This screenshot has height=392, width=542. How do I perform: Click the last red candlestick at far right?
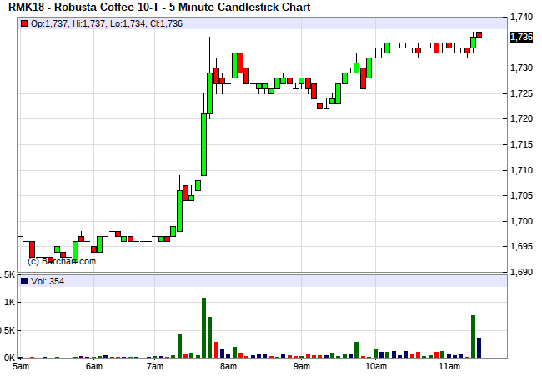coord(479,34)
